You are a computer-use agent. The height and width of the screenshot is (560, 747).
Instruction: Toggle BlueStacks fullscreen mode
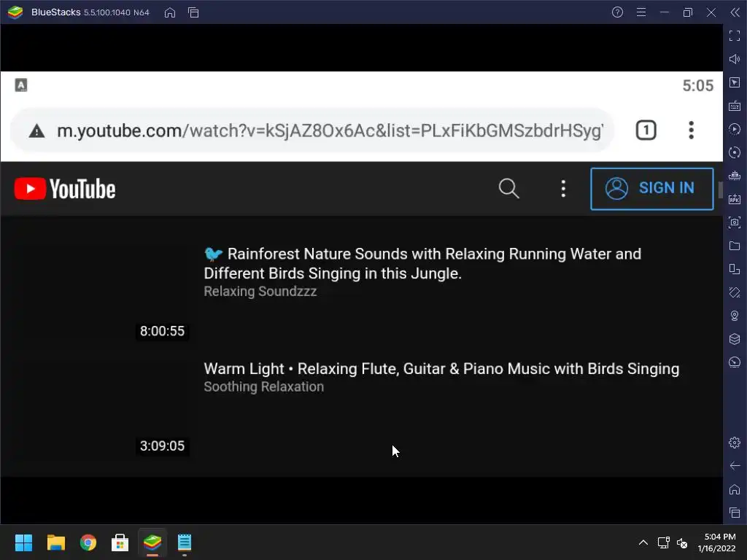pyautogui.click(x=735, y=36)
